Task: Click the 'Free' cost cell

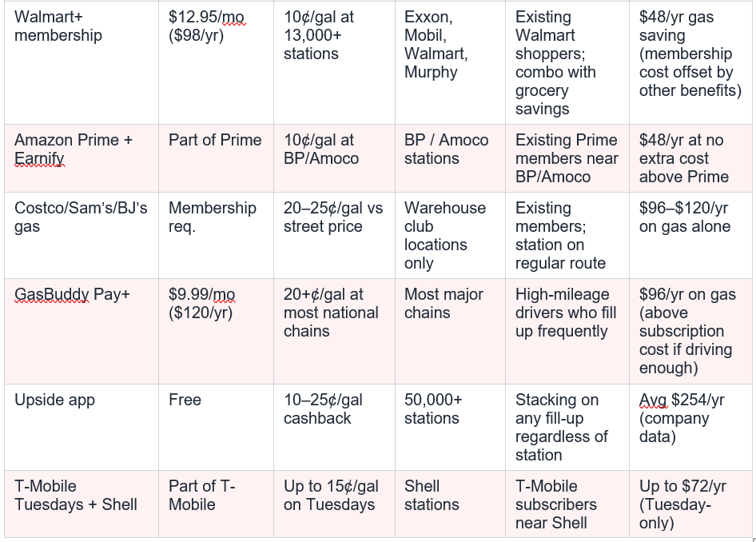Action: [216, 427]
